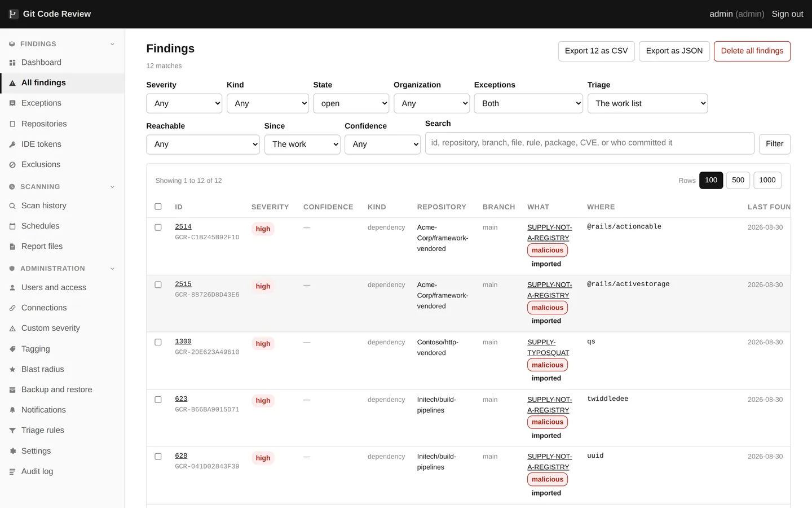
Task: Check the box for finding 1300
Action: (158, 342)
